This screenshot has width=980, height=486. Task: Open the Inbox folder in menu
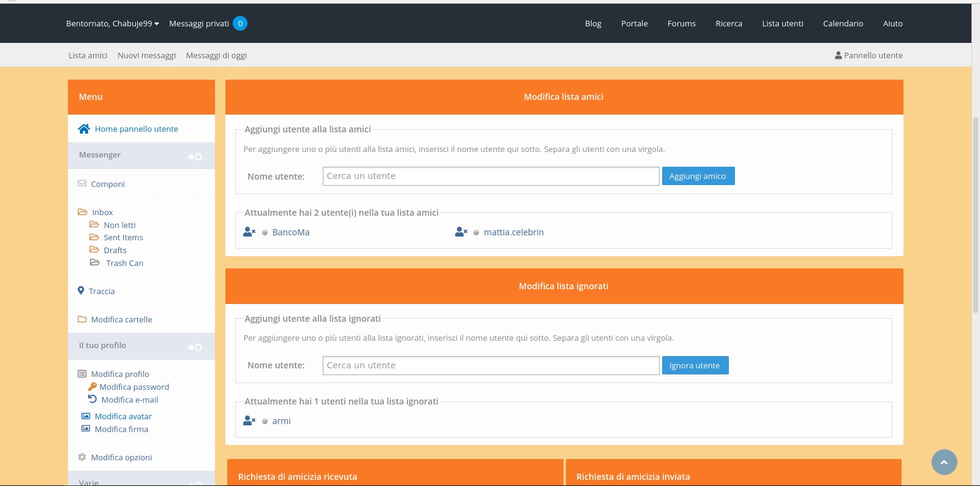click(x=102, y=212)
